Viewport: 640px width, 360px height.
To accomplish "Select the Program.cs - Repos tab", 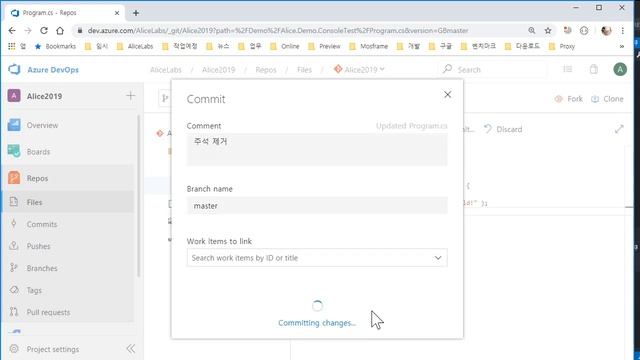I will [x=64, y=13].
